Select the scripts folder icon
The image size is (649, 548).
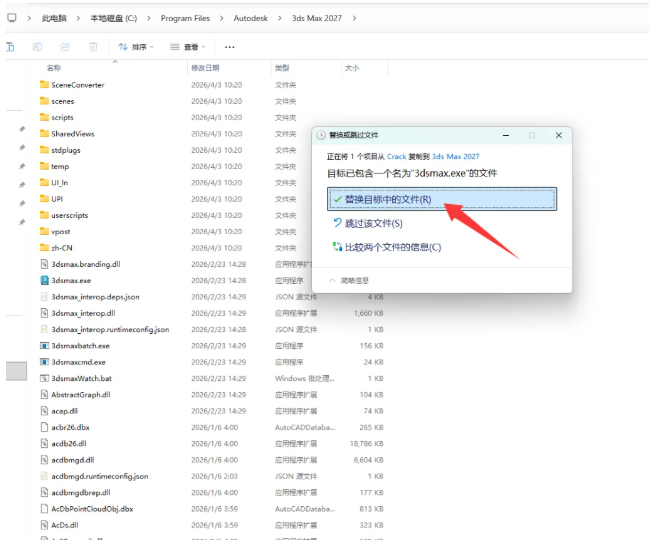point(45,118)
